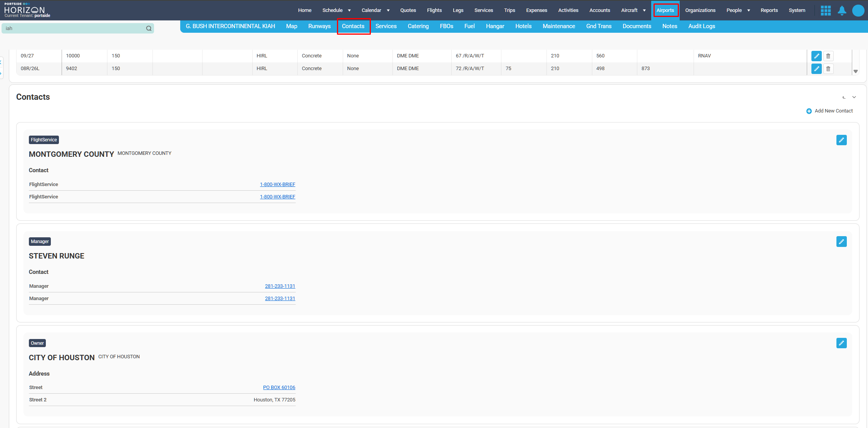Expand the Schedule menu dropdown
Image resolution: width=868 pixels, height=428 pixels.
349,10
